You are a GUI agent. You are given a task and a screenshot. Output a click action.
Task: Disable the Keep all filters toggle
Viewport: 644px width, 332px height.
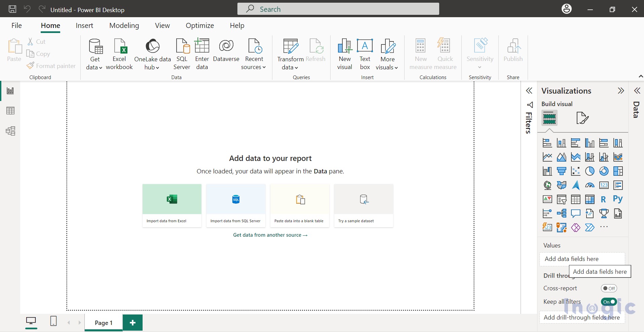[x=609, y=302]
